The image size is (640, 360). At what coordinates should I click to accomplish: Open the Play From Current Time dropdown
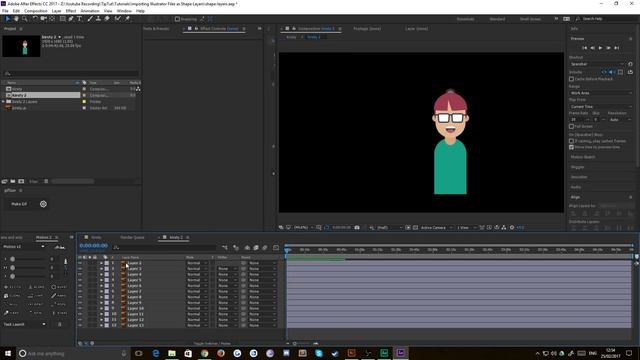pyautogui.click(x=601, y=107)
